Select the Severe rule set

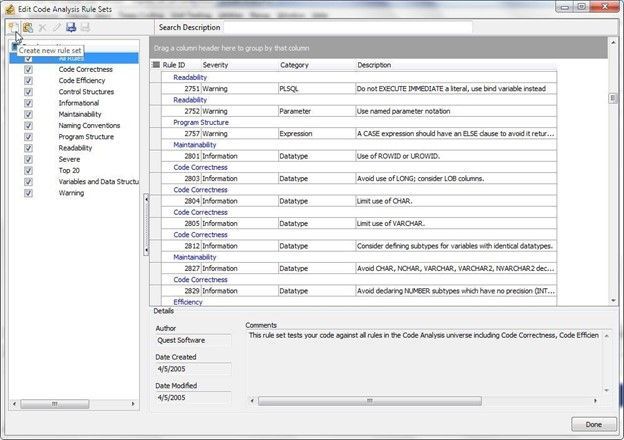point(69,159)
